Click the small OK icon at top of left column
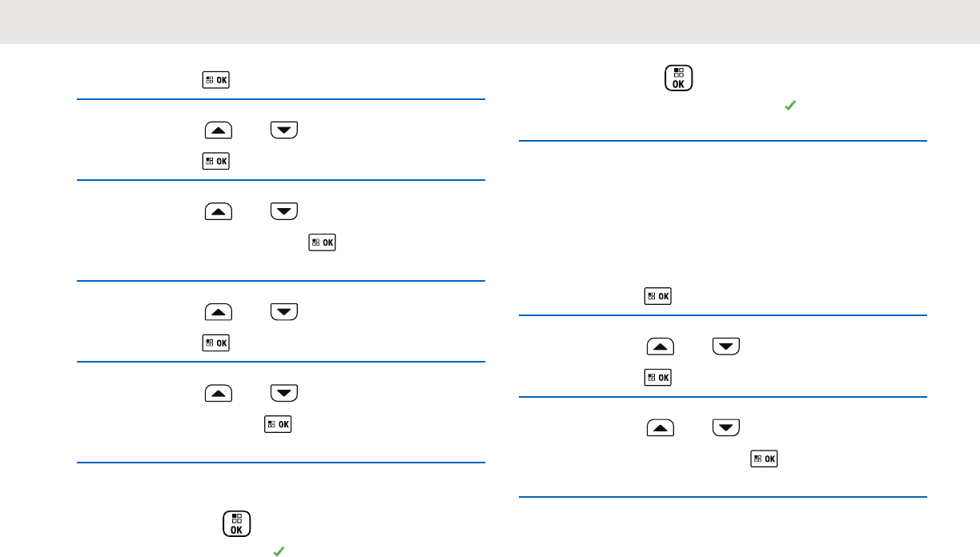The width and height of the screenshot is (980, 557). [216, 81]
